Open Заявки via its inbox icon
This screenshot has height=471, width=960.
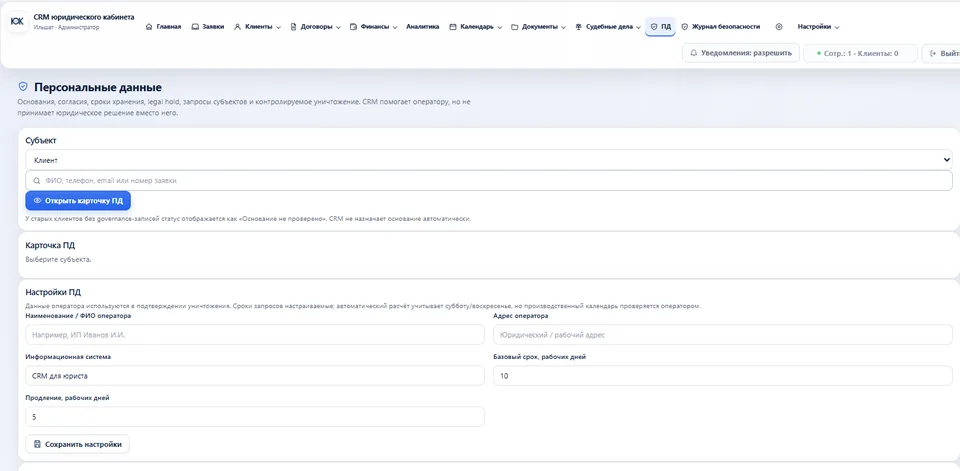[195, 27]
